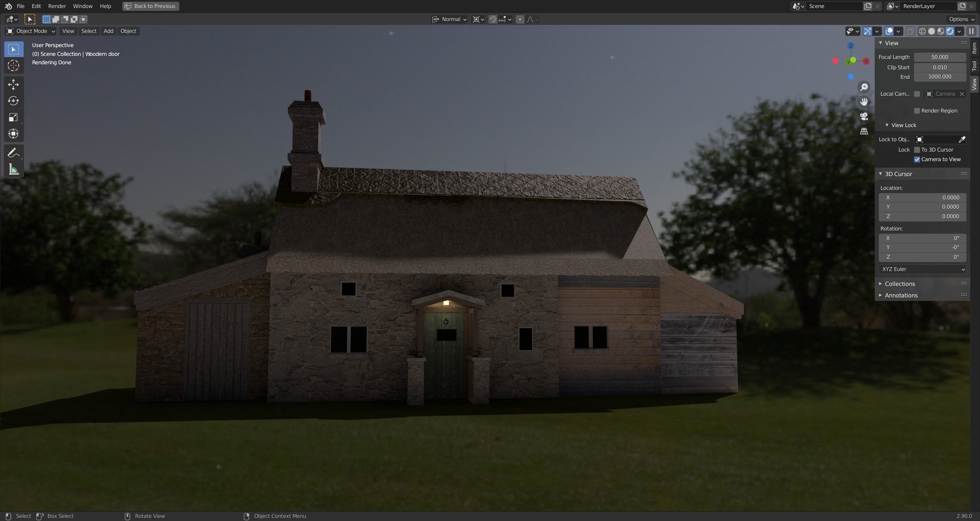Choose the Scale tool
Viewport: 980px width, 521px height.
13,117
